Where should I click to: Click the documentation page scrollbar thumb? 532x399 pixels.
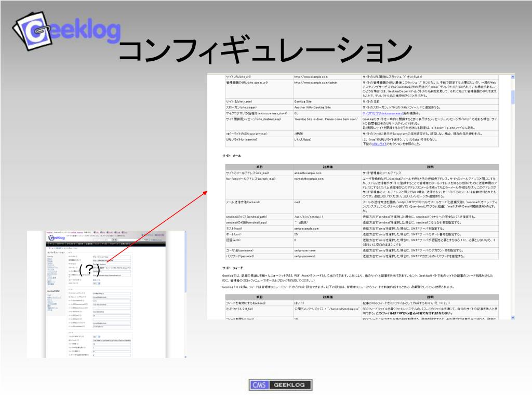pos(512,97)
